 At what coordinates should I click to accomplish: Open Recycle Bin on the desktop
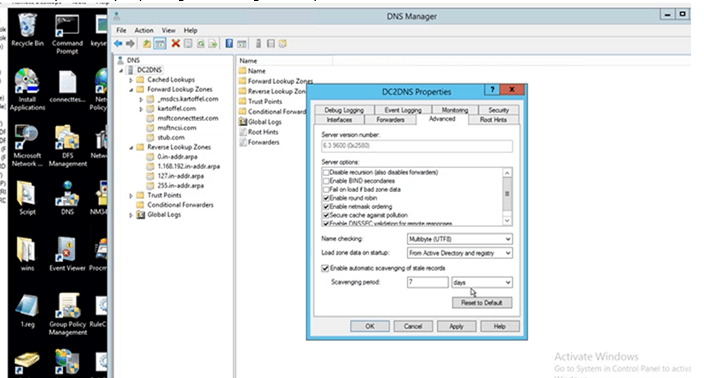pyautogui.click(x=27, y=30)
